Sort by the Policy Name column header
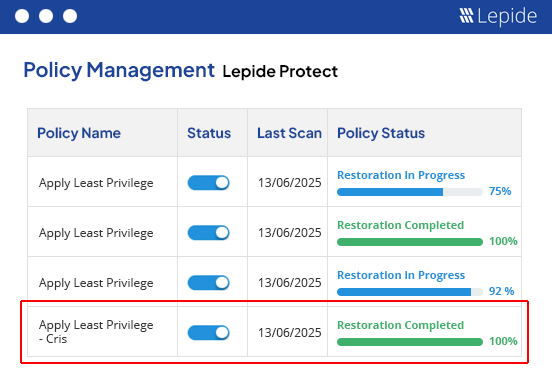The height and width of the screenshot is (380, 552). pos(79,133)
